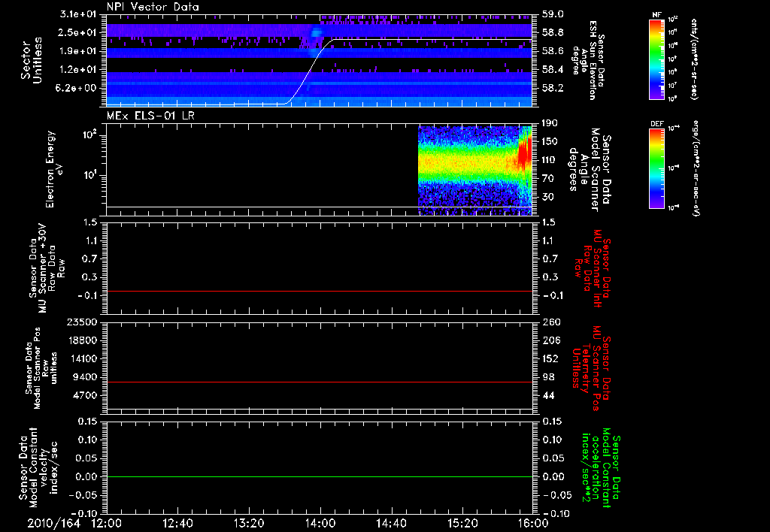Click the 260 telemetry position tick
770x532 pixels.
point(551,322)
